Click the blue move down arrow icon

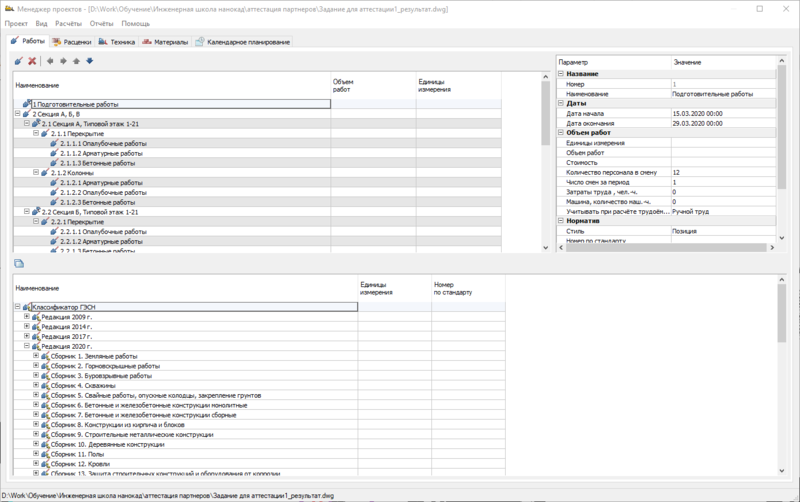[89, 61]
